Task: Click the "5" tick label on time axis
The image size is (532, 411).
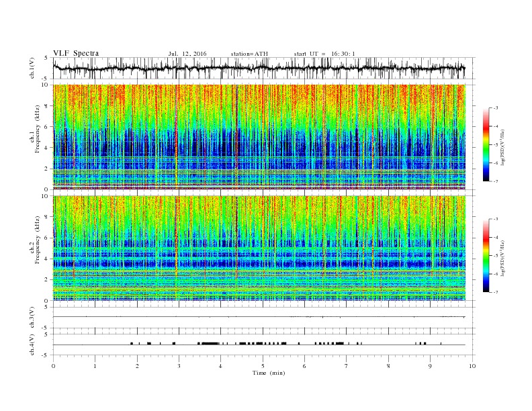Action: pyautogui.click(x=263, y=366)
